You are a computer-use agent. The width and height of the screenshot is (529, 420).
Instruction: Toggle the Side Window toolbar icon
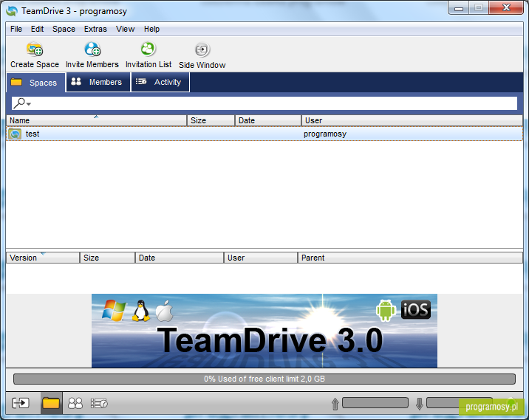click(x=202, y=50)
